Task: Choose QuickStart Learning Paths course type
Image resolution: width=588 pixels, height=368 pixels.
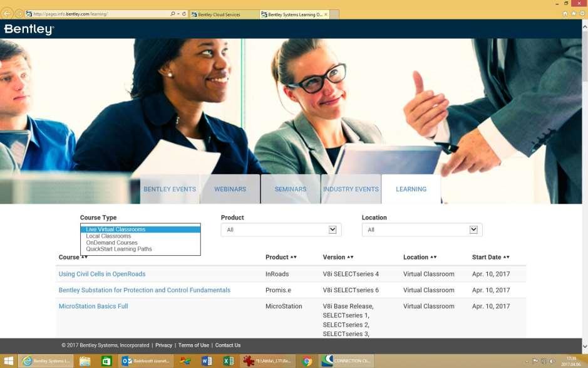Action: pos(141,249)
